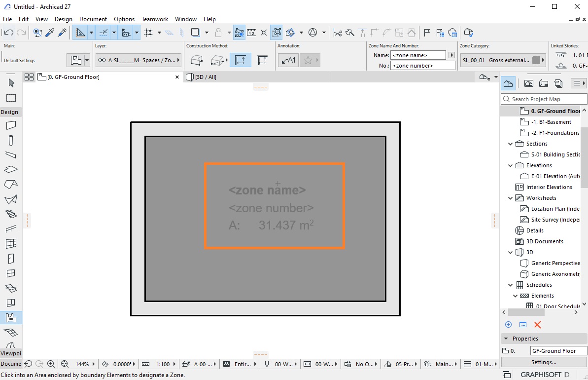Select the Column tool in toolbox
Viewport: 588px width, 380px height.
(x=11, y=141)
